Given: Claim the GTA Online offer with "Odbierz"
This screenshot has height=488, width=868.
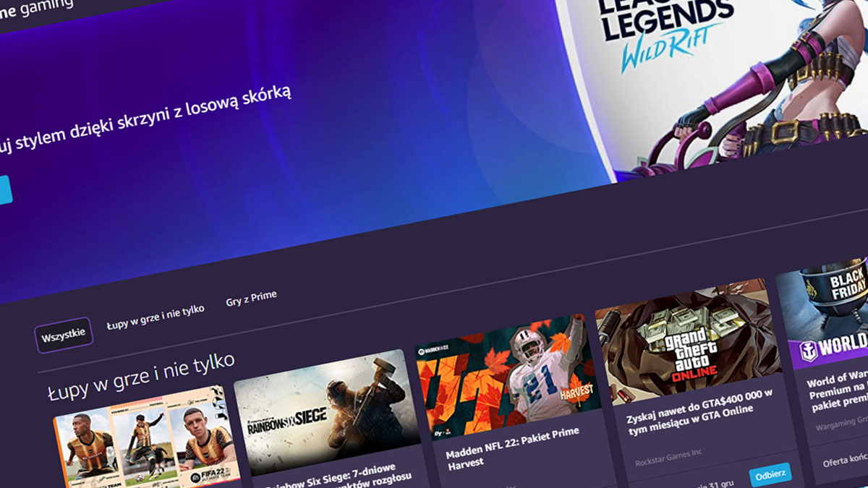Looking at the screenshot, I should coord(770,475).
